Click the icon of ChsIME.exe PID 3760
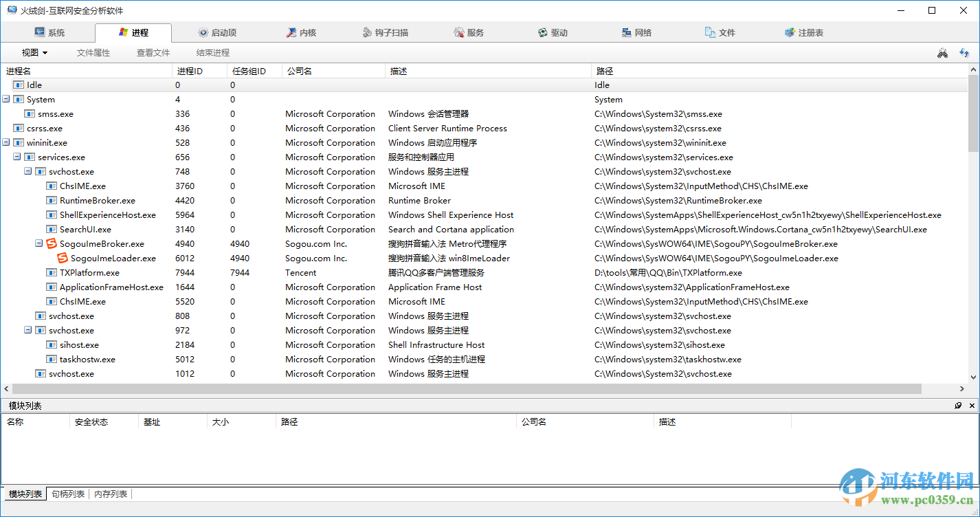The height and width of the screenshot is (517, 980). click(x=52, y=186)
